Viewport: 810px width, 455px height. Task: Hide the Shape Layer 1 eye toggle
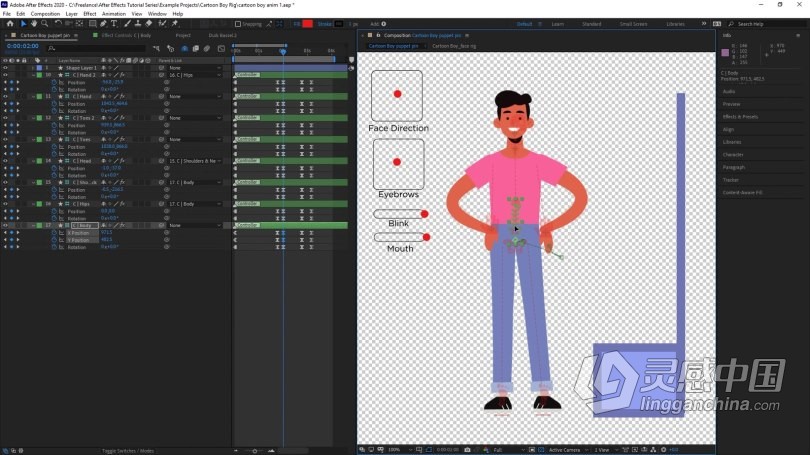click(5, 68)
